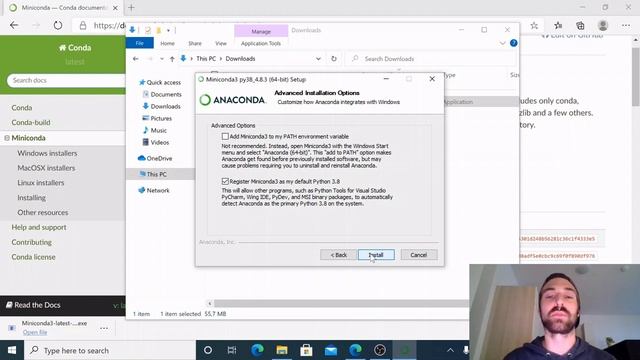Open Conda license docs link
640x360 pixels.
[33, 257]
